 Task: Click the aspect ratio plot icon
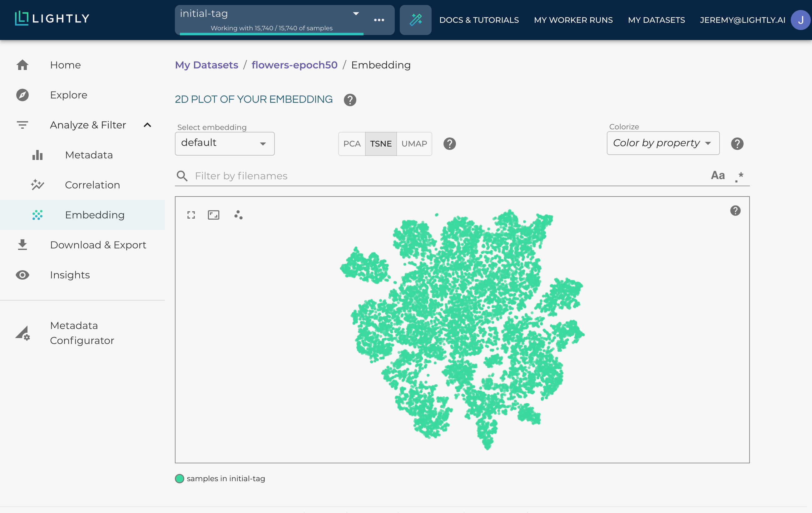coord(213,215)
